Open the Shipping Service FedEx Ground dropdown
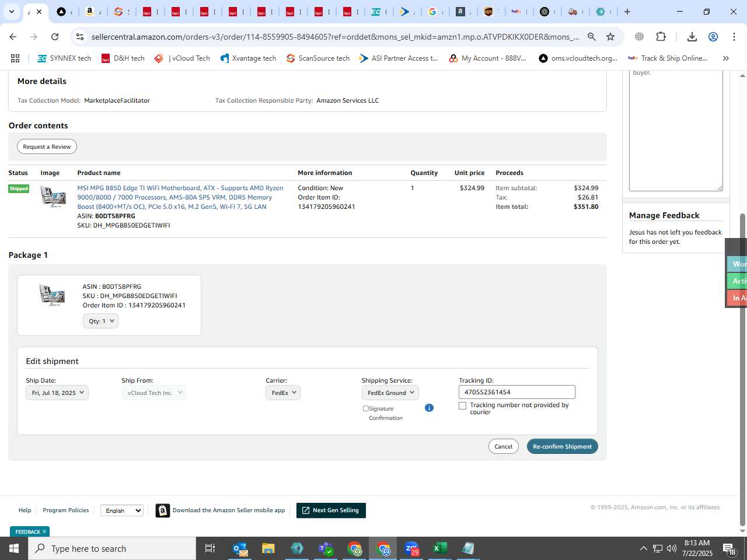The width and height of the screenshot is (747, 560). tap(390, 393)
